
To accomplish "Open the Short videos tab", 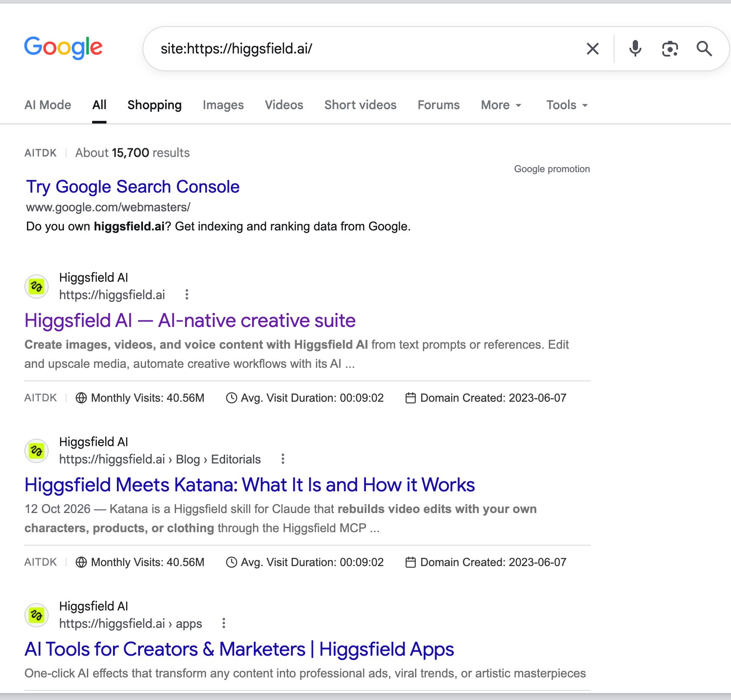I will tap(360, 105).
